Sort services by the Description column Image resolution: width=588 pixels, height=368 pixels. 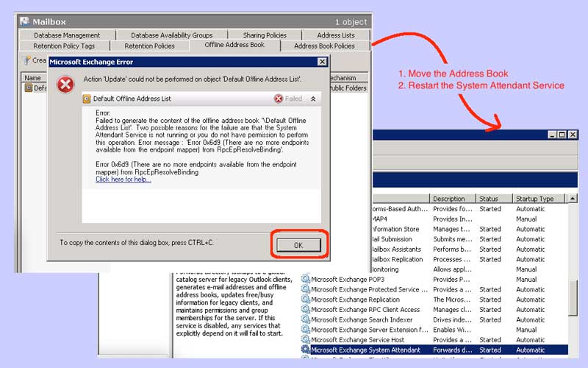click(x=453, y=199)
